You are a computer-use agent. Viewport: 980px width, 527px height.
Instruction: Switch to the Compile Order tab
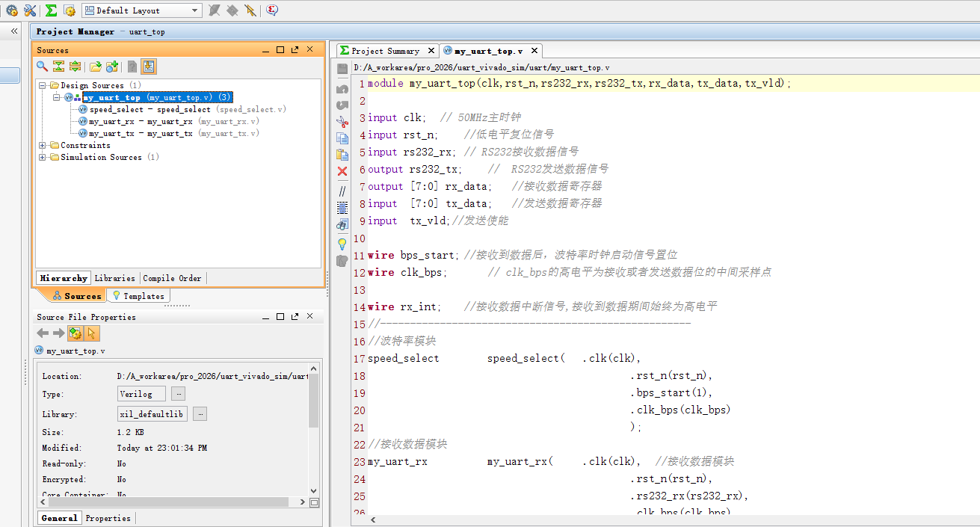(x=172, y=278)
